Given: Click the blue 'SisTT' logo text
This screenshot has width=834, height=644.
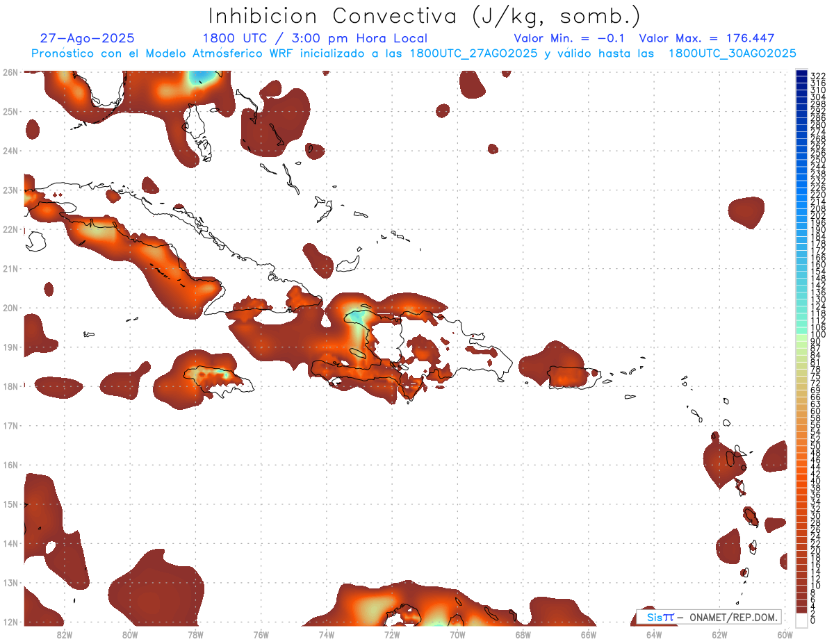Looking at the screenshot, I should (x=660, y=617).
